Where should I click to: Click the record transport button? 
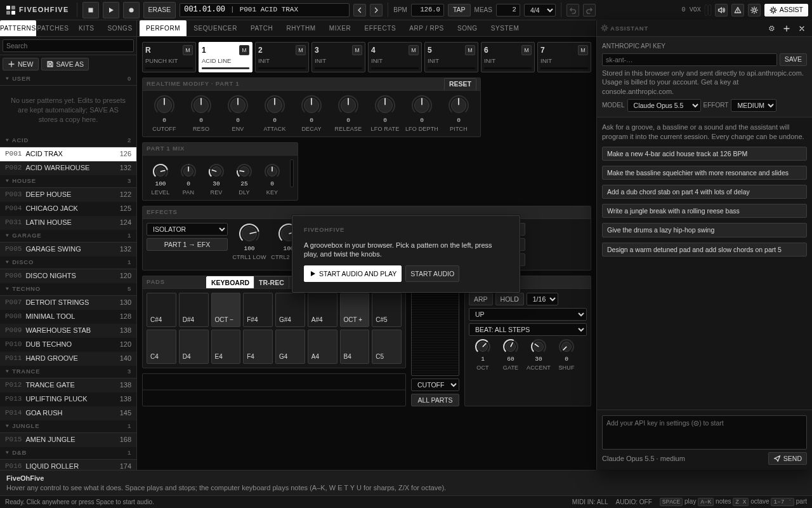[x=131, y=10]
